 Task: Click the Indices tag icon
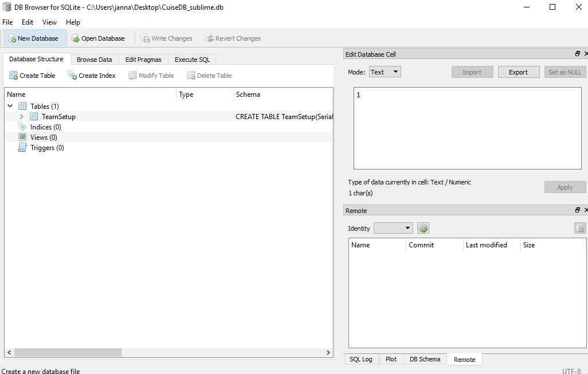(x=22, y=127)
